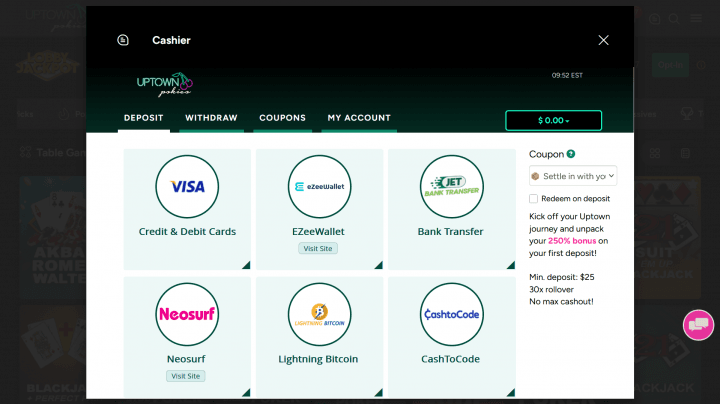The image size is (720, 404).
Task: Select the eZeeWallet logo icon
Action: [320, 186]
